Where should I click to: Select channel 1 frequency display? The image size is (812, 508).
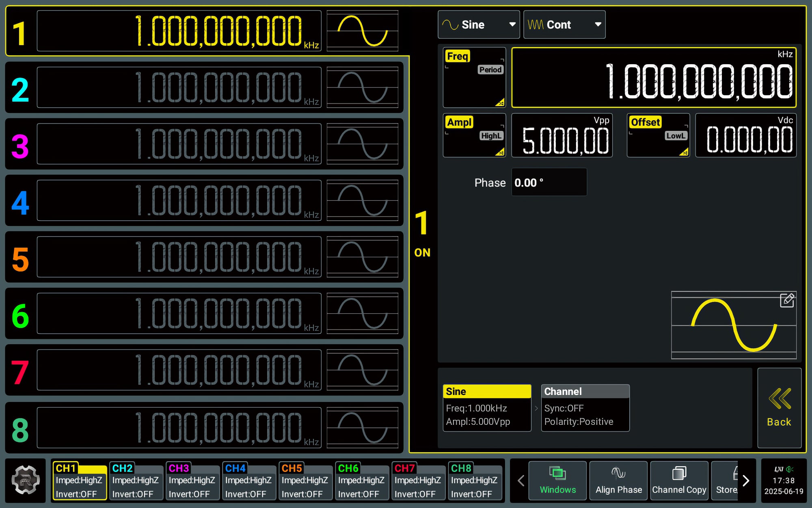(179, 31)
